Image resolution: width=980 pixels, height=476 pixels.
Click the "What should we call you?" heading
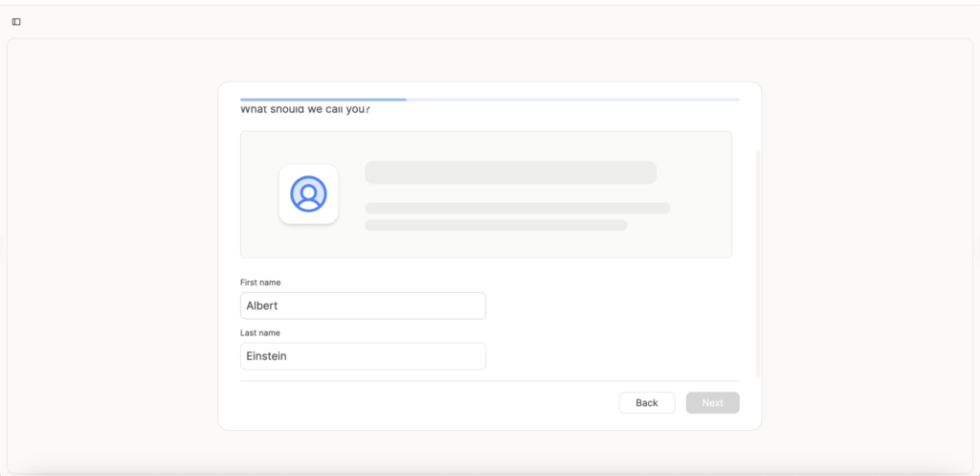305,110
